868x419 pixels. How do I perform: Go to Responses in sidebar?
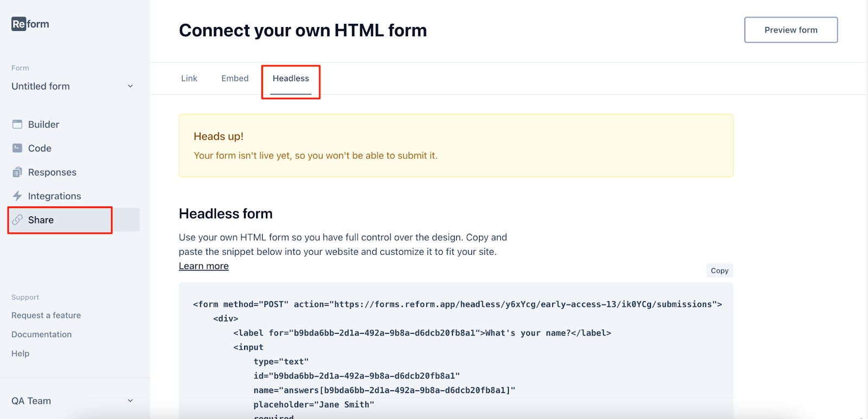point(52,172)
